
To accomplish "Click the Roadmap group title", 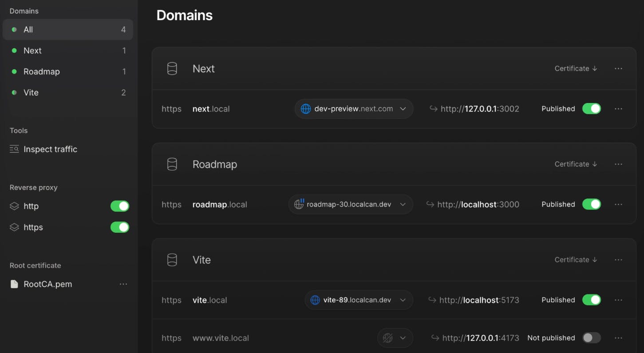I will 215,164.
